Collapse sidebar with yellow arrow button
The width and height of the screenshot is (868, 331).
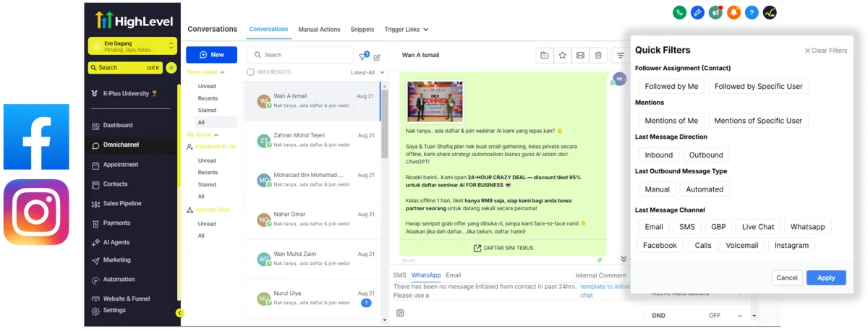(x=179, y=313)
